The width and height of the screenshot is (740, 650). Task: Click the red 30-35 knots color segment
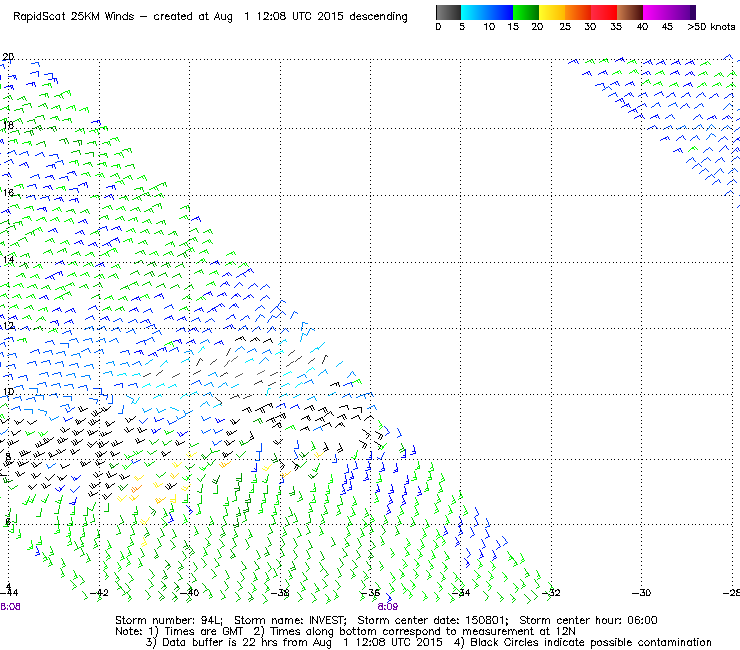[x=604, y=12]
